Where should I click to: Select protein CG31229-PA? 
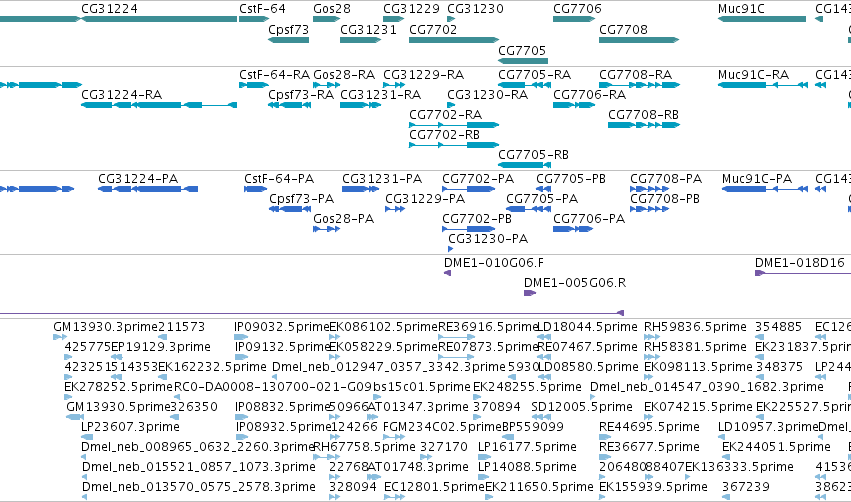tap(395, 209)
